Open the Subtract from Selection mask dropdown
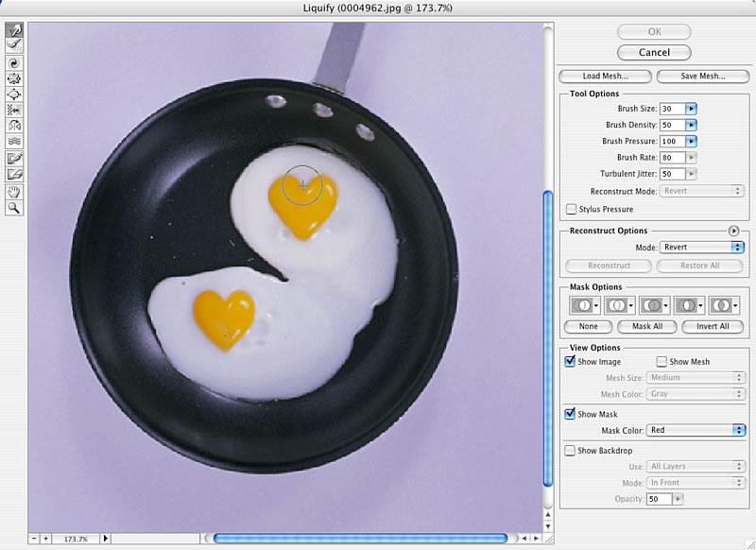Viewport: 756px width, 550px height. [x=654, y=305]
